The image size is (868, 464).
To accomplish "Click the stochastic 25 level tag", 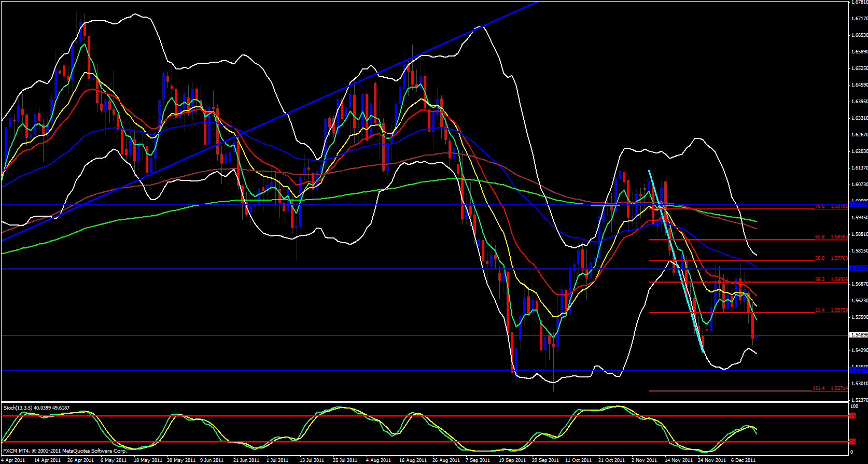I will click(852, 442).
